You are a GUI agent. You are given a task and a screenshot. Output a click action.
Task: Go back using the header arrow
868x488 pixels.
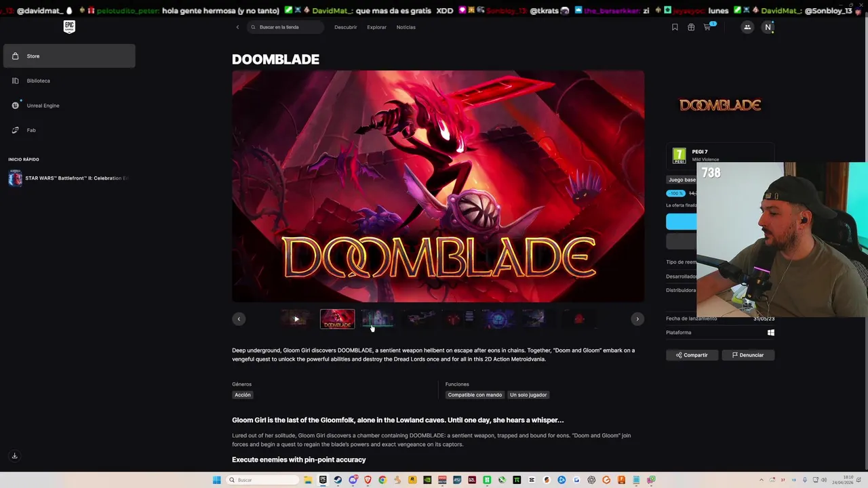[237, 27]
